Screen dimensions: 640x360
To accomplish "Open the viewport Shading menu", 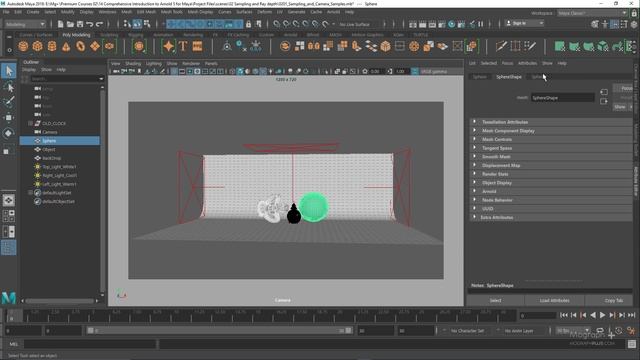I will (x=133, y=64).
